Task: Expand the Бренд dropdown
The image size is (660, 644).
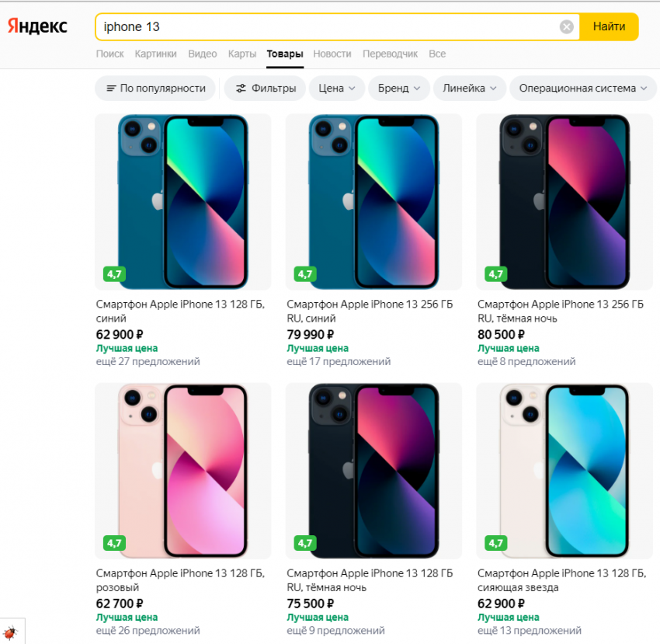Action: (x=399, y=89)
